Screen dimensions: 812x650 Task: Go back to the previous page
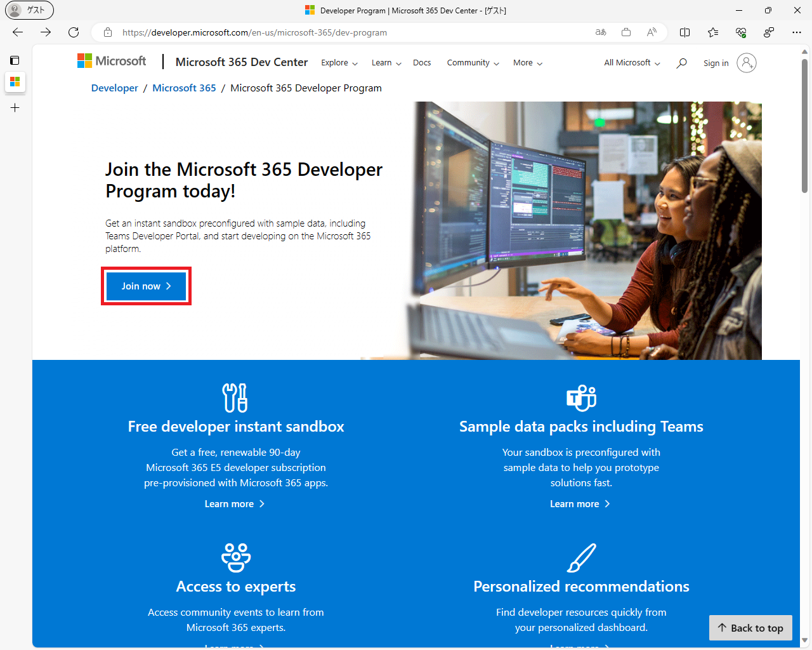tap(18, 32)
